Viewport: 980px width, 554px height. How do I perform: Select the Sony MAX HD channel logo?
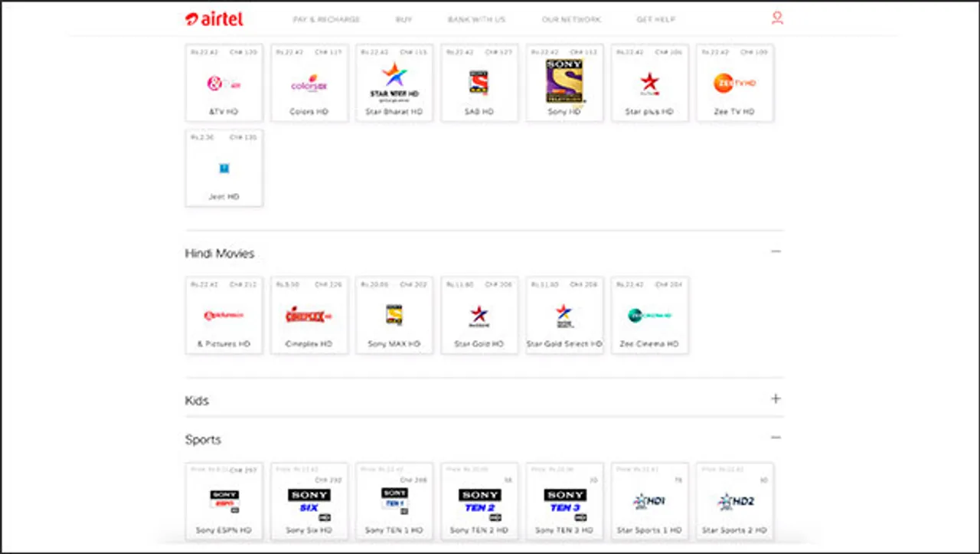[x=394, y=315]
